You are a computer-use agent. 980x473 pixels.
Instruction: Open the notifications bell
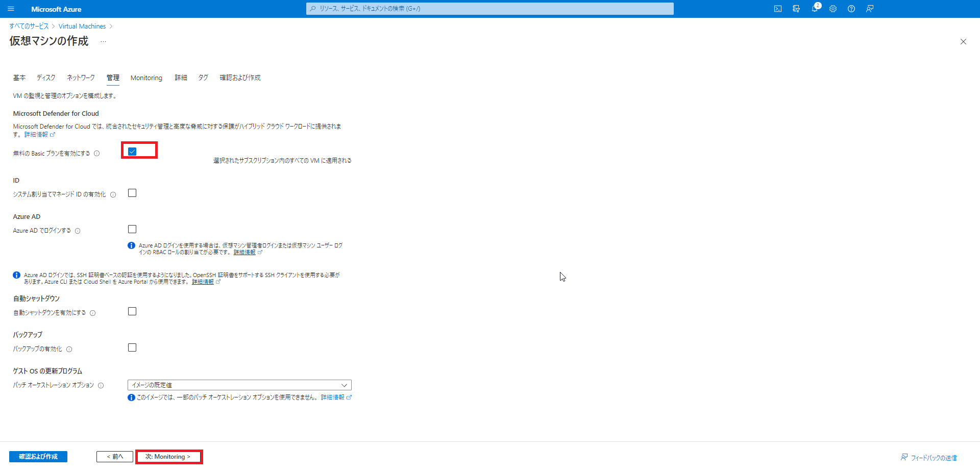pos(815,9)
